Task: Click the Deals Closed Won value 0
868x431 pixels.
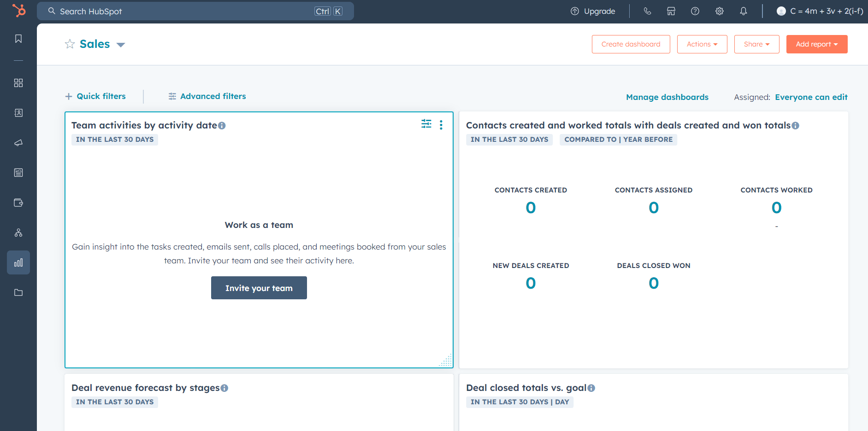Action: pyautogui.click(x=654, y=283)
